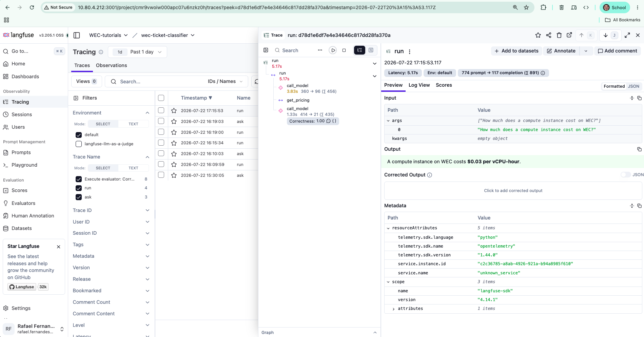The height and width of the screenshot is (337, 644).
Task: Share the trace via share icon
Action: (549, 35)
